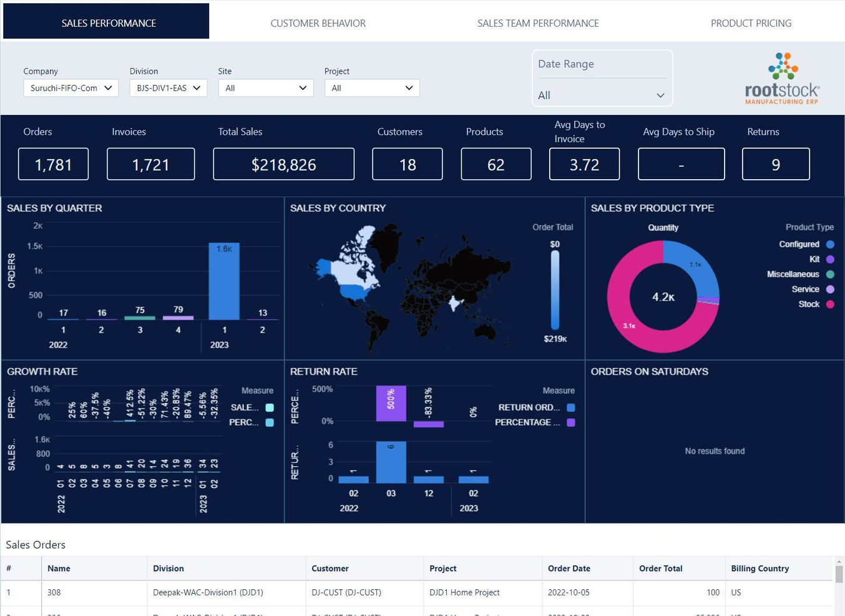Click the Return Orders legend square
This screenshot has height=616, width=845.
[570, 408]
